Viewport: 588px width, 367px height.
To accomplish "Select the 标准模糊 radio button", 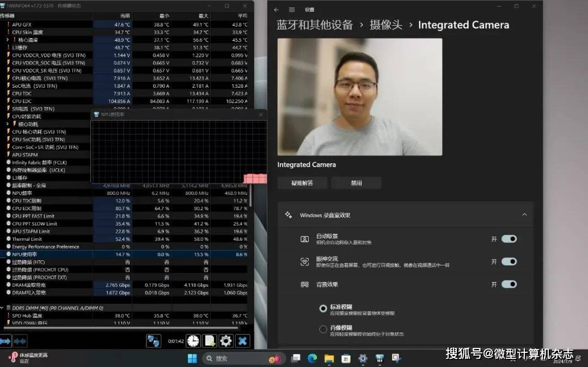I will [x=323, y=309].
